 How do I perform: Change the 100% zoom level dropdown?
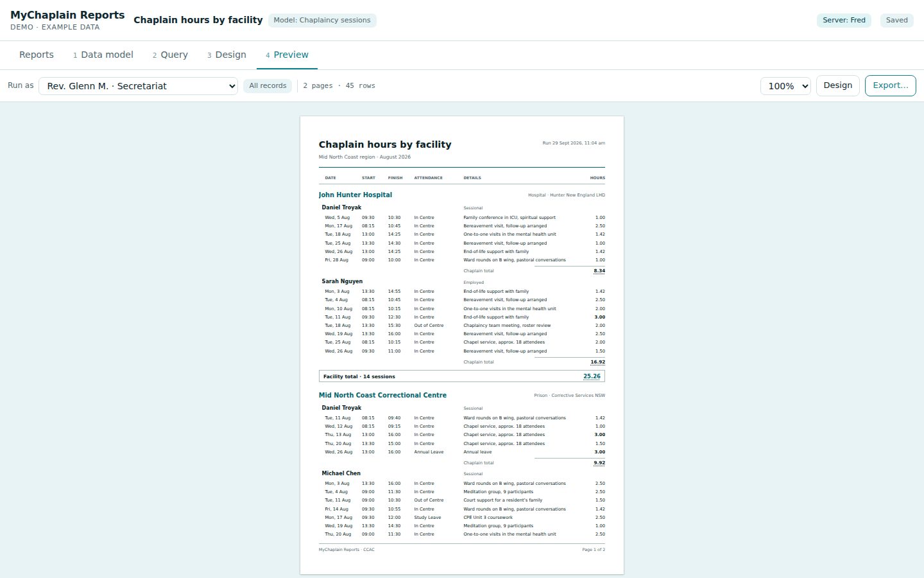(x=785, y=86)
